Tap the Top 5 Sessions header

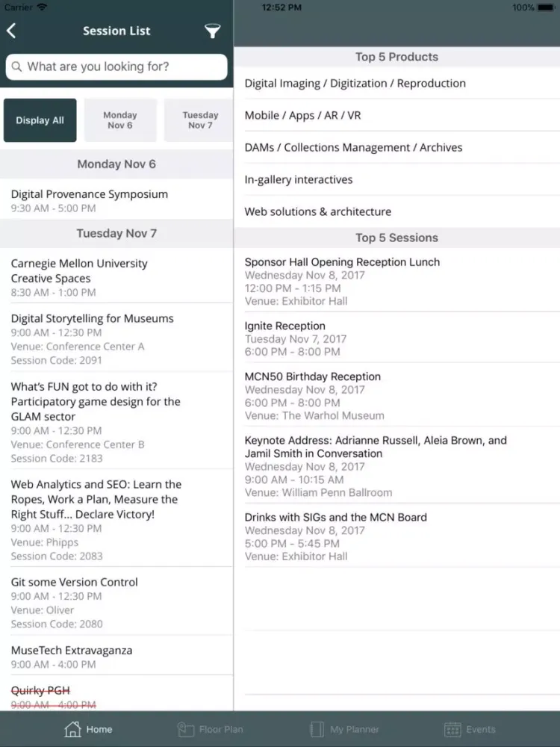pos(397,238)
